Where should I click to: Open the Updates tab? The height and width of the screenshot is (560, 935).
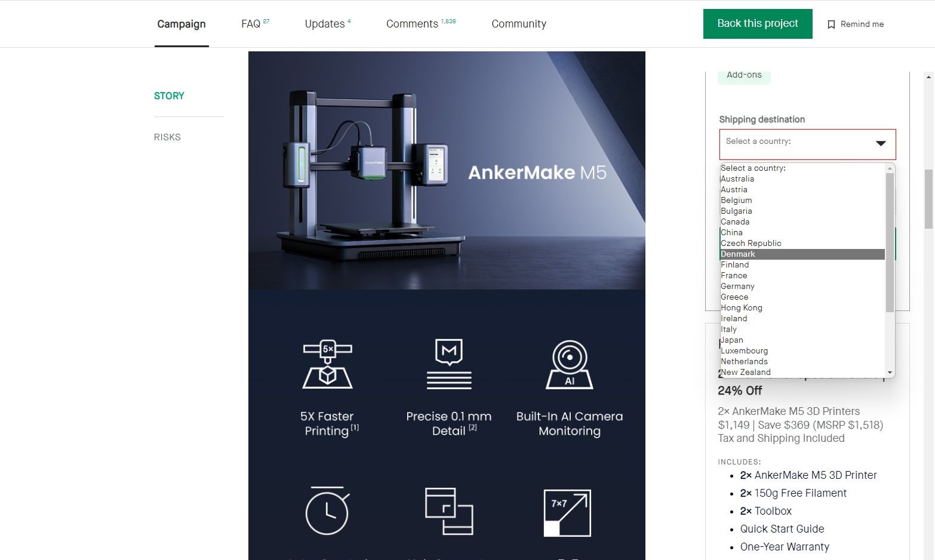click(x=328, y=24)
